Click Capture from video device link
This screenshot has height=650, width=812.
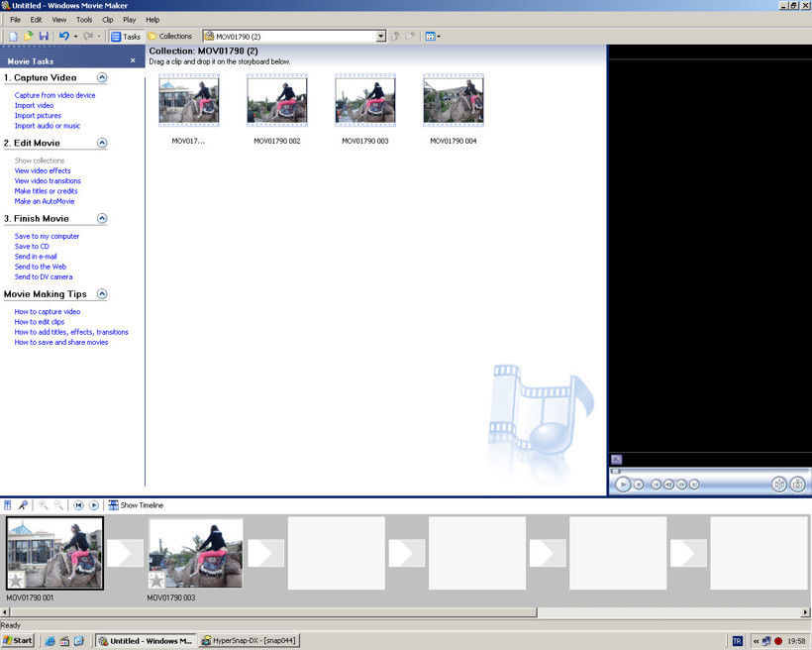(54, 95)
